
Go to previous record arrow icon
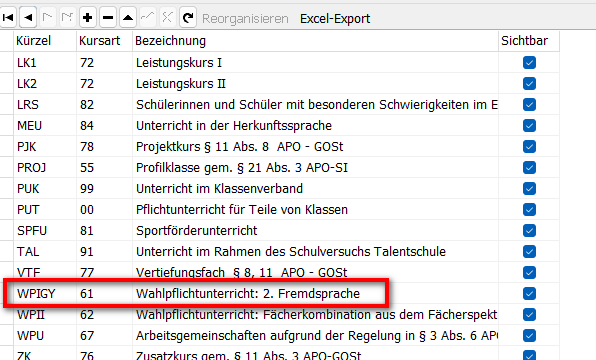click(x=28, y=17)
